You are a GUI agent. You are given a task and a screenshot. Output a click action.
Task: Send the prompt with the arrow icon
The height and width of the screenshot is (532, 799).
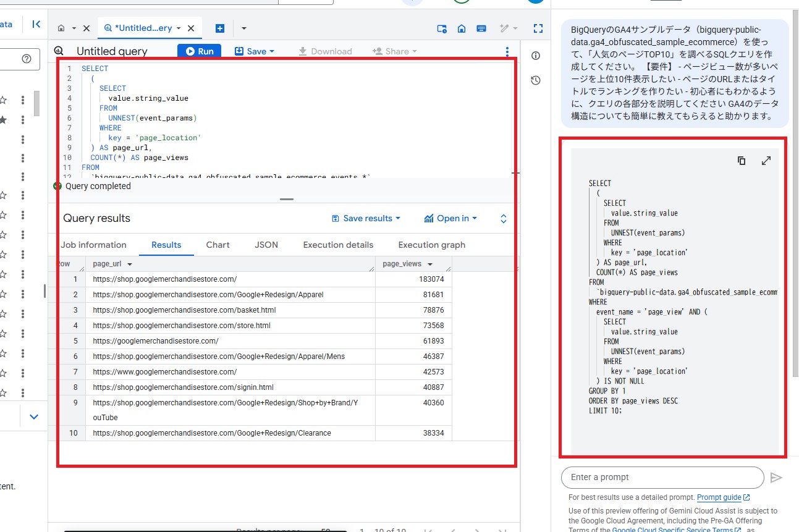(777, 478)
